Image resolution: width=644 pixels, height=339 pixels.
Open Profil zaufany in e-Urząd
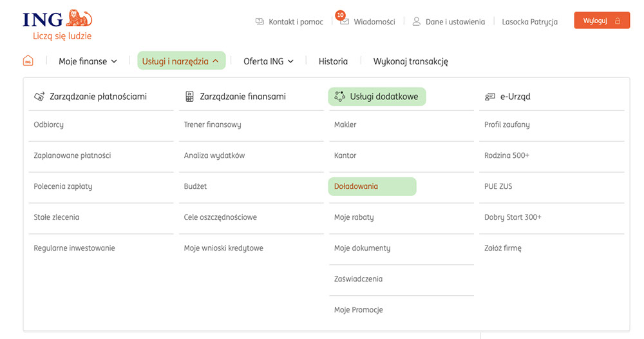[x=507, y=124]
